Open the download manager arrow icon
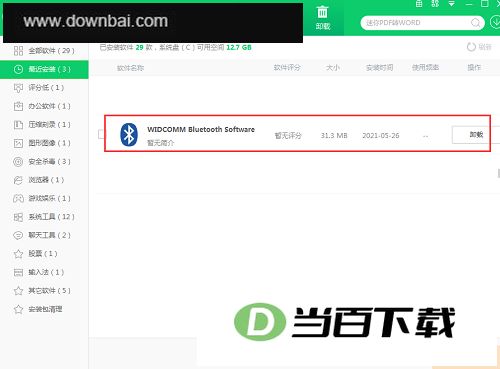Screen dimensions: 500x369 496,22
